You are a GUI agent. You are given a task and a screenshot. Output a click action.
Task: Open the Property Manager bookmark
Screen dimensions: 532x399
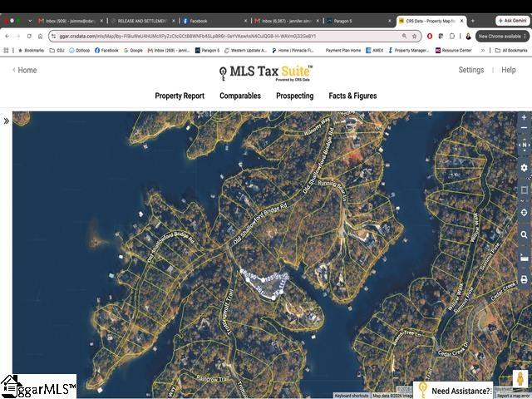point(409,50)
